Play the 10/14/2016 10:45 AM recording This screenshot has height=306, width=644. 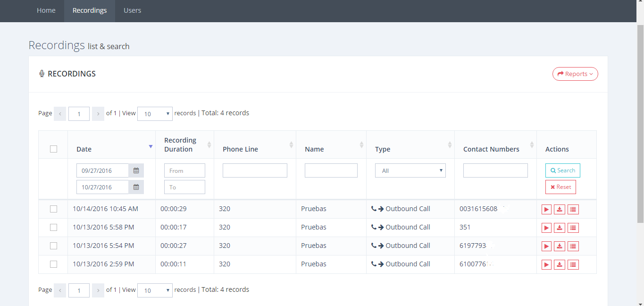[546, 210]
